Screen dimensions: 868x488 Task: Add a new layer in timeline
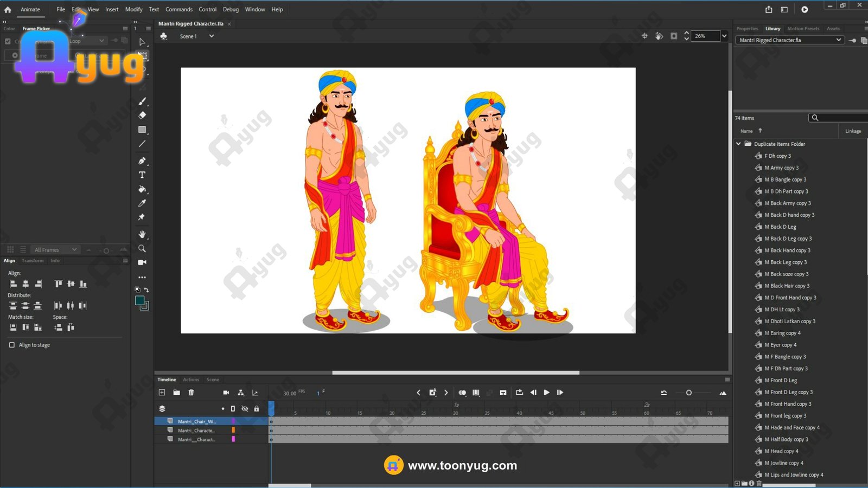[x=162, y=393]
